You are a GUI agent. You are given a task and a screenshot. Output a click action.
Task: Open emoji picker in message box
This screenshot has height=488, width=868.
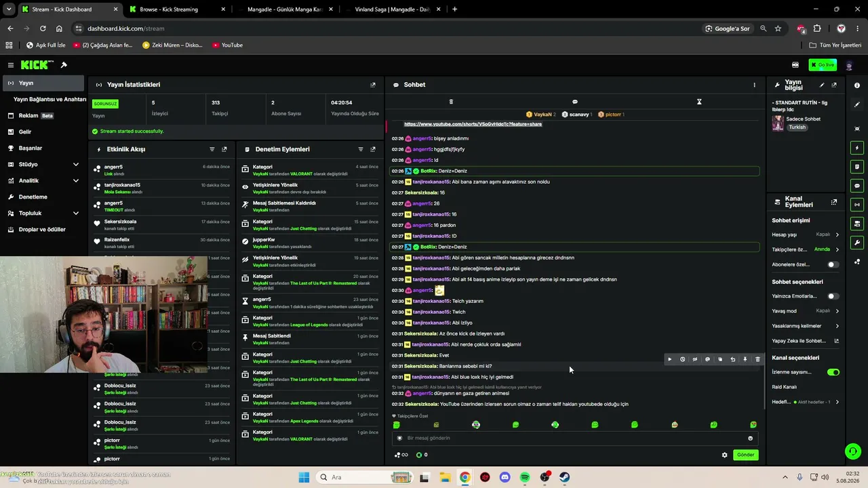pyautogui.click(x=750, y=439)
